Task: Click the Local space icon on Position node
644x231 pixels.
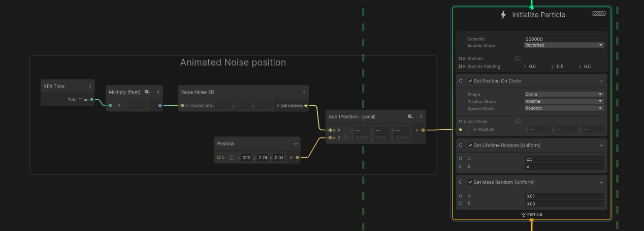Action: [x=232, y=158]
